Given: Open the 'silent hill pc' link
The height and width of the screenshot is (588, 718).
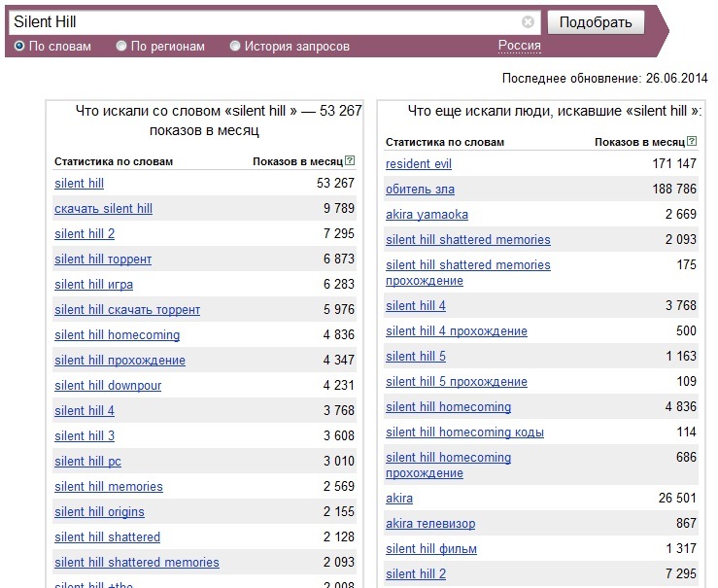Looking at the screenshot, I should [x=87, y=461].
